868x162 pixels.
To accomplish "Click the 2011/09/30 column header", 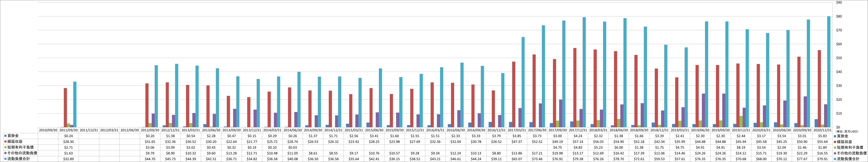I will [68, 130].
